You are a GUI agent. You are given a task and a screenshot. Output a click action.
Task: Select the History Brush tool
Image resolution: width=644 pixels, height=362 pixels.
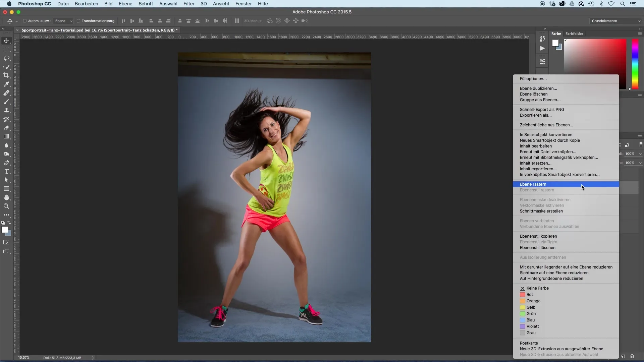(x=6, y=119)
